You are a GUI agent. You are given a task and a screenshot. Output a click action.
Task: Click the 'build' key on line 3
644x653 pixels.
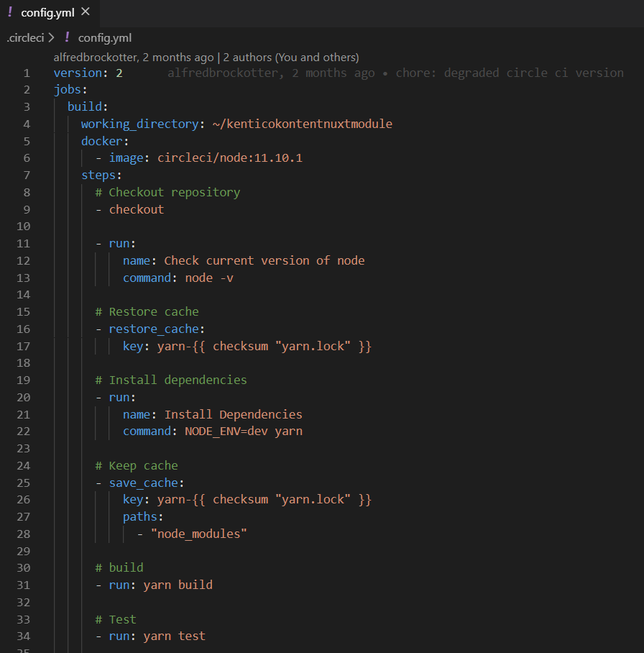pos(85,107)
